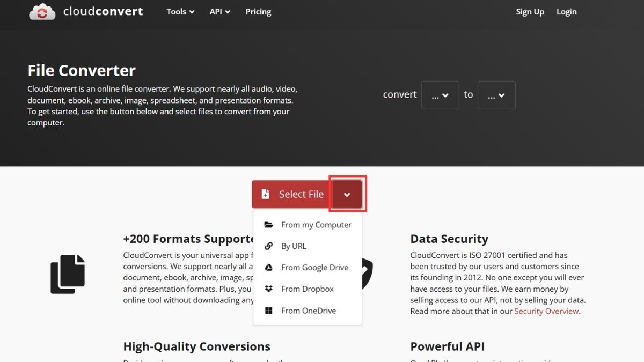Click the link chain icon beside By URL
This screenshot has height=362, width=644.
pos(269,246)
